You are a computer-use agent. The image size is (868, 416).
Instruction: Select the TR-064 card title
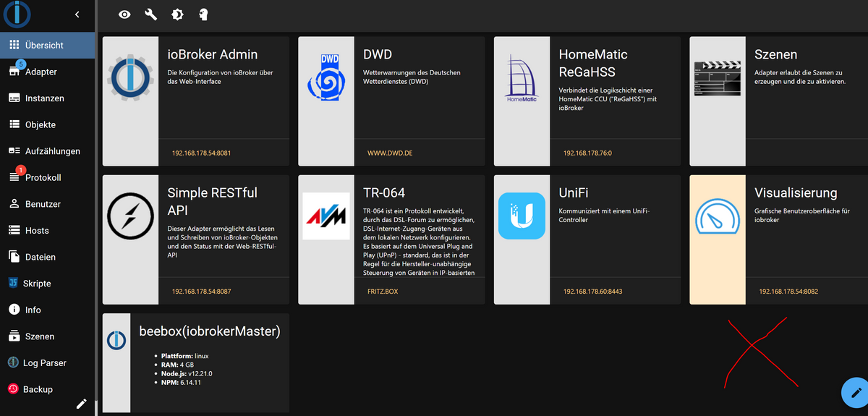point(384,192)
